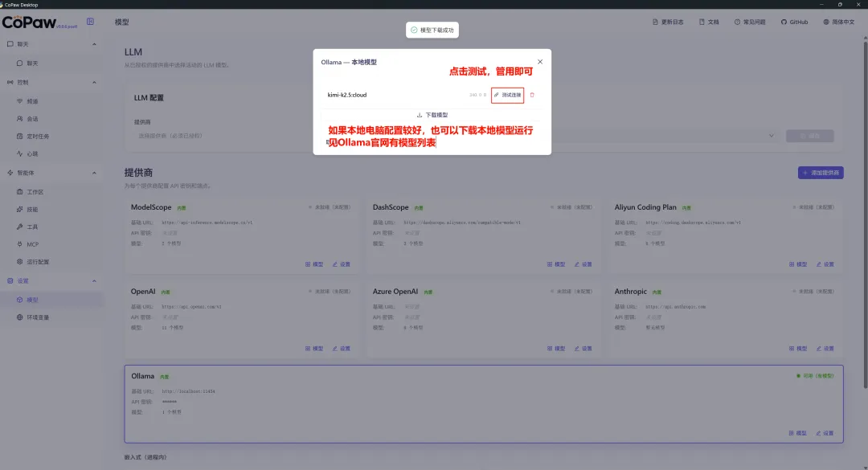Close the Ollama local model dialog
Viewport: 868px width, 470px height.
540,62
